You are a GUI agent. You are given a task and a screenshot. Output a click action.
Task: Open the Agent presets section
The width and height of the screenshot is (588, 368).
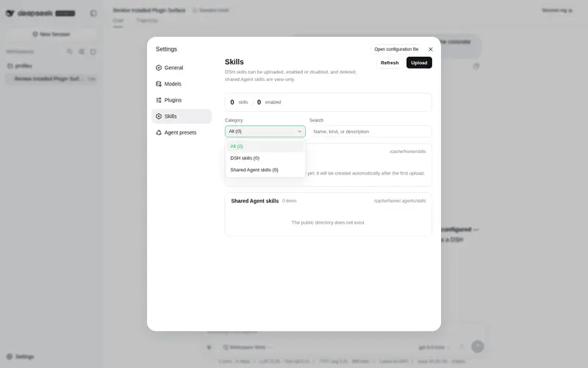(181, 132)
